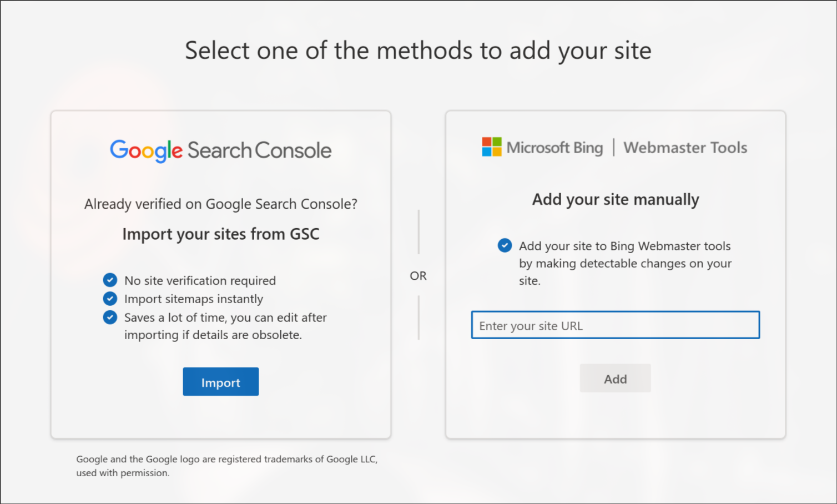Click the 'Add your site manually' heading

point(615,199)
